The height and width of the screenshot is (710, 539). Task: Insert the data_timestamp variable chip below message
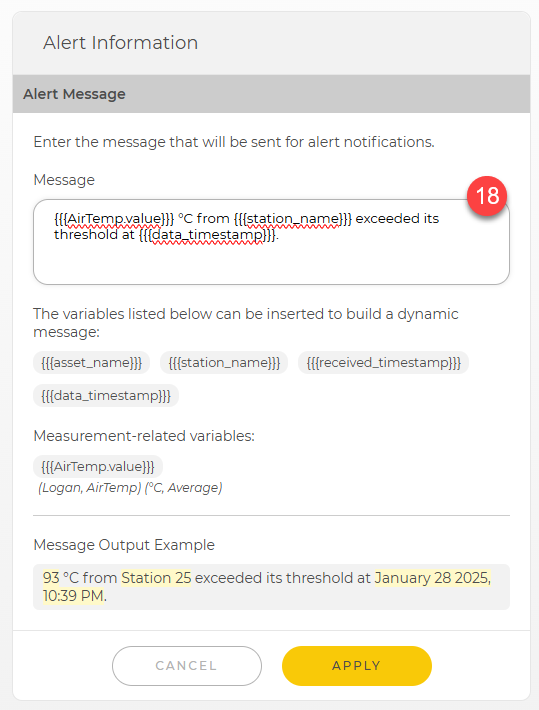tap(106, 396)
